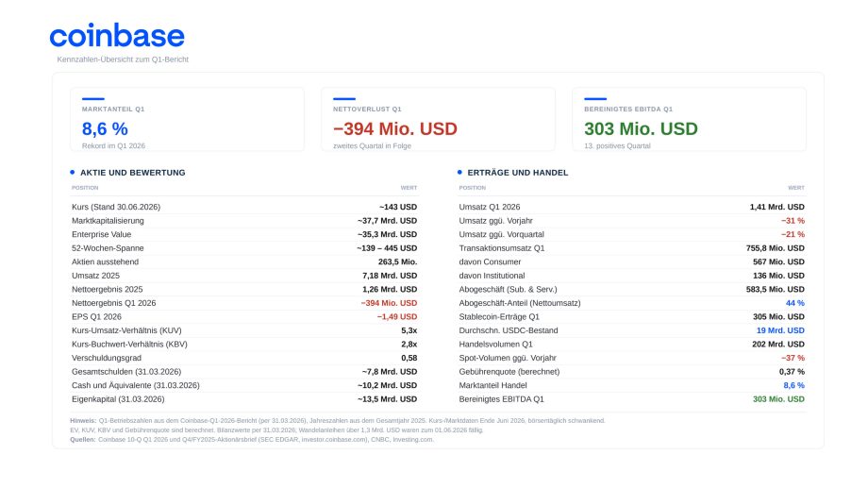Click the 'Stablecoin-Erträge Q1' row label
Screen dimensions: 868x489
click(x=499, y=317)
